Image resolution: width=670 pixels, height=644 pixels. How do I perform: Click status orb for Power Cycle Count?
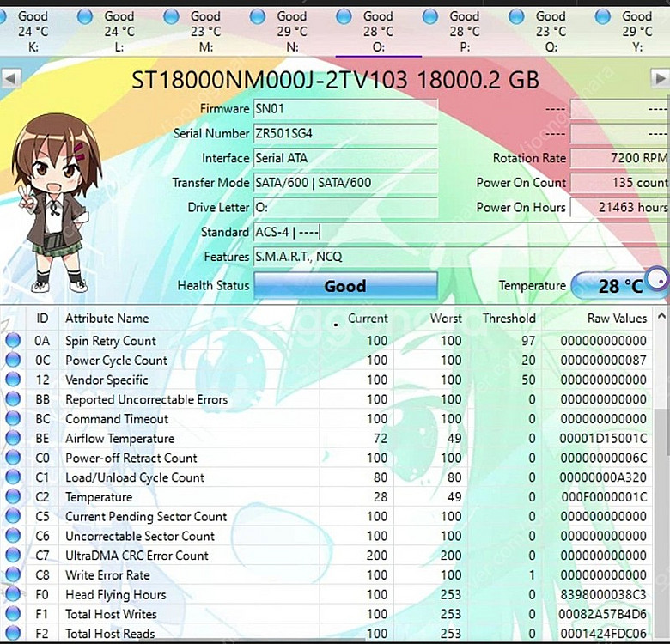pos(13,360)
